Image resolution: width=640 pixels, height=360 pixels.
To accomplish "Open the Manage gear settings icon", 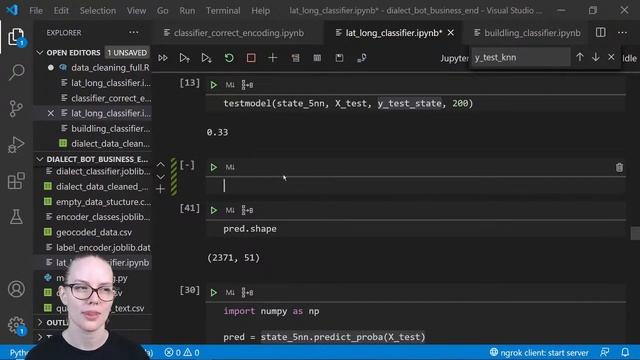I will tap(16, 325).
